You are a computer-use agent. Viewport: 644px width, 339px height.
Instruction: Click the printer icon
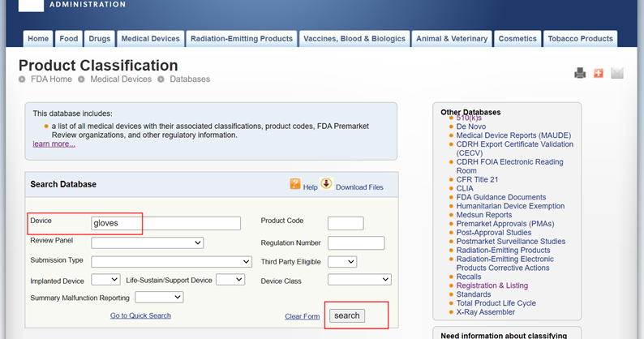coord(580,74)
